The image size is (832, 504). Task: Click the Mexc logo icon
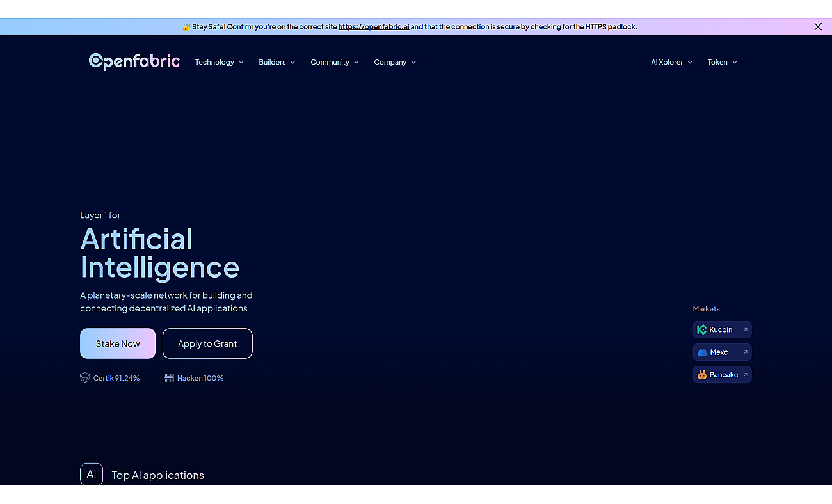pos(702,352)
